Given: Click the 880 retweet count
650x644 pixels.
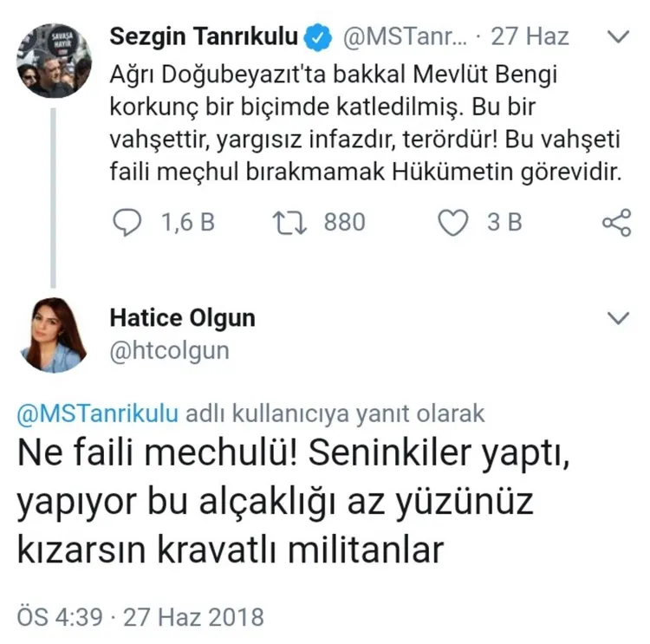Looking at the screenshot, I should click(344, 223).
